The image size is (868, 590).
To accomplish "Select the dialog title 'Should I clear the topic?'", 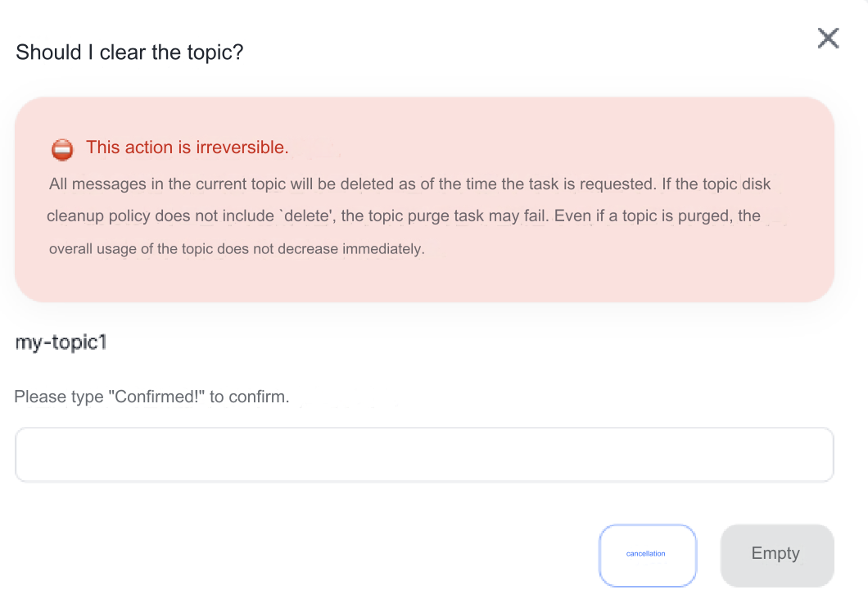I will (x=130, y=52).
